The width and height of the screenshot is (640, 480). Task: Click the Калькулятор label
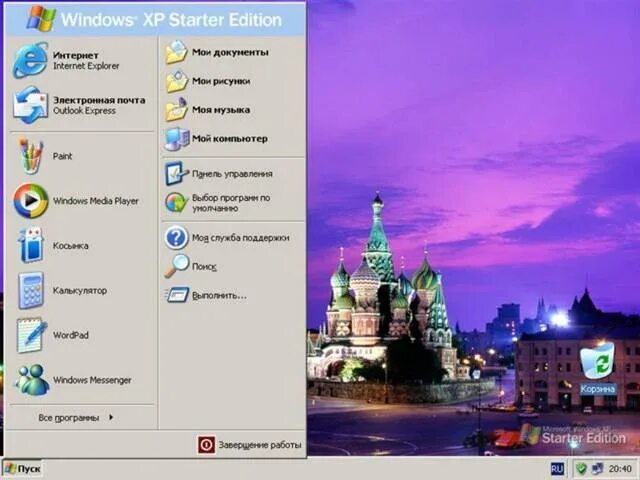tap(80, 291)
